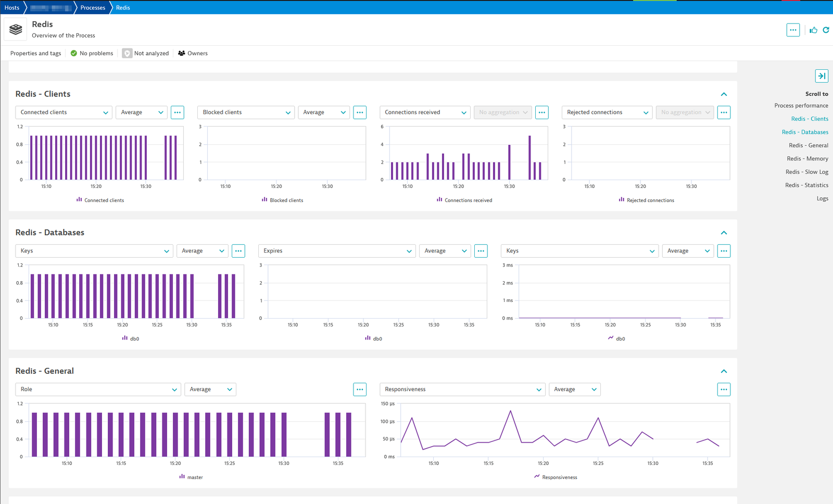
Task: Jump to Redis - Databases in Scroll to
Action: tap(805, 132)
